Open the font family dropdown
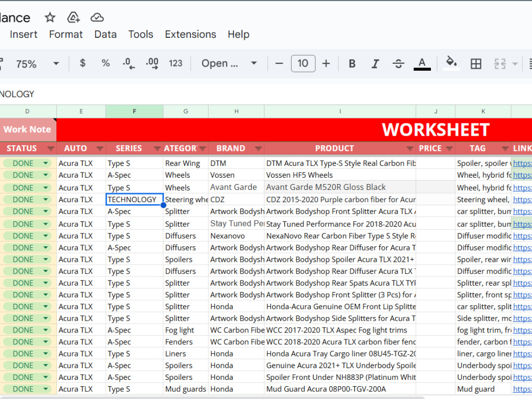This screenshot has width=532, height=399. point(229,63)
